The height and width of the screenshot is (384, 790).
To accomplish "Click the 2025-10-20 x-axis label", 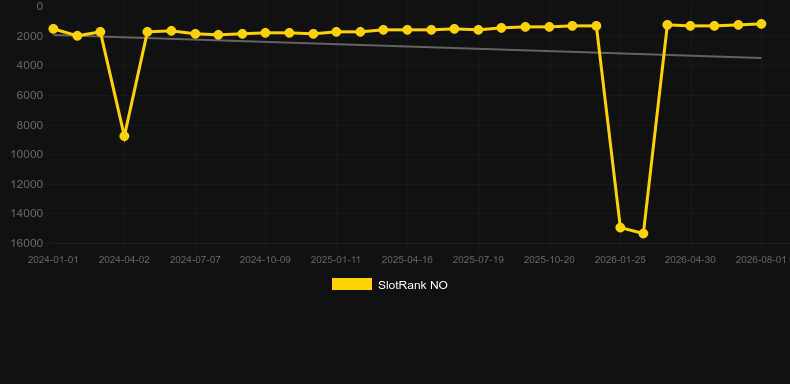I will click(x=549, y=260).
